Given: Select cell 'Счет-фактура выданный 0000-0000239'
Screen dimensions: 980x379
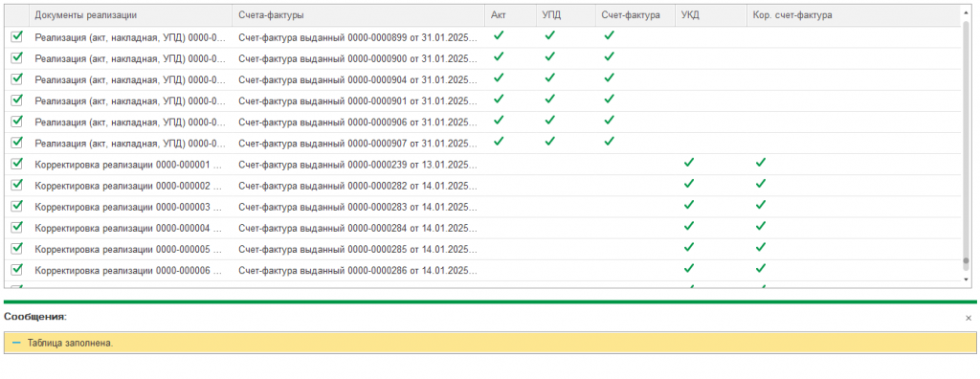Looking at the screenshot, I should click(x=358, y=164).
